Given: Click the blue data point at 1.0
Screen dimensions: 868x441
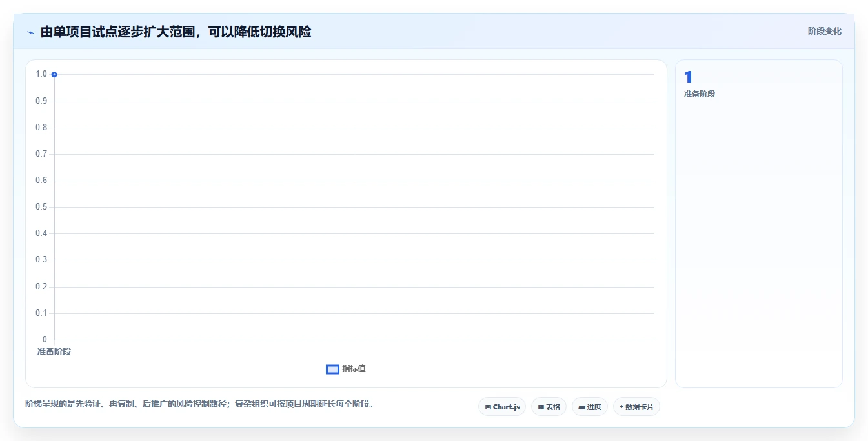Looking at the screenshot, I should (x=54, y=75).
